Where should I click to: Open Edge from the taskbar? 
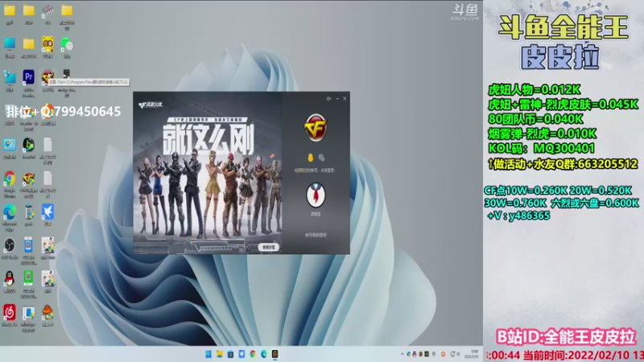[x=264, y=354]
